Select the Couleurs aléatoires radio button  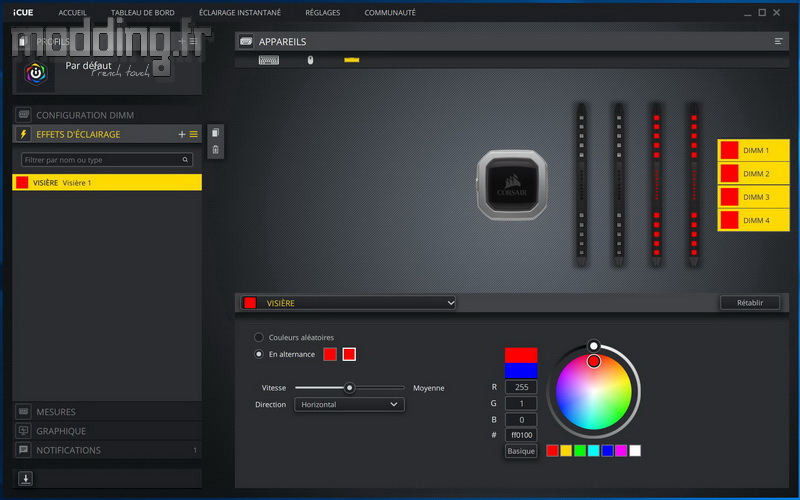click(x=259, y=337)
